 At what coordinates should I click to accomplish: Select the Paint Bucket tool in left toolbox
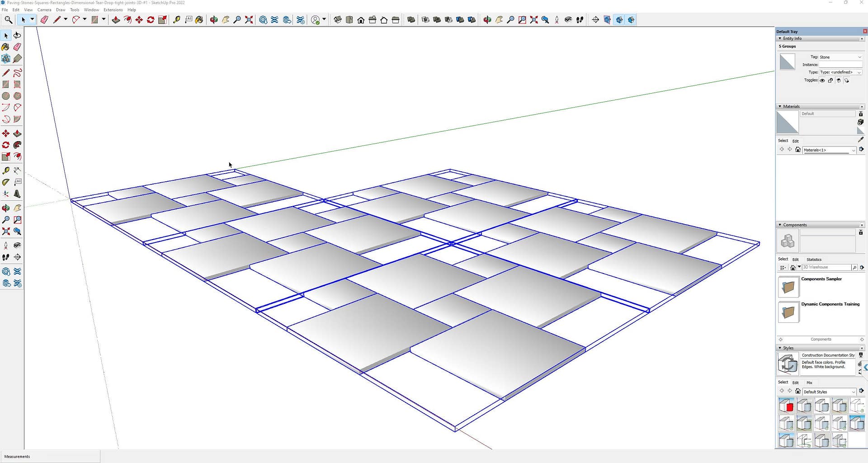pos(5,47)
